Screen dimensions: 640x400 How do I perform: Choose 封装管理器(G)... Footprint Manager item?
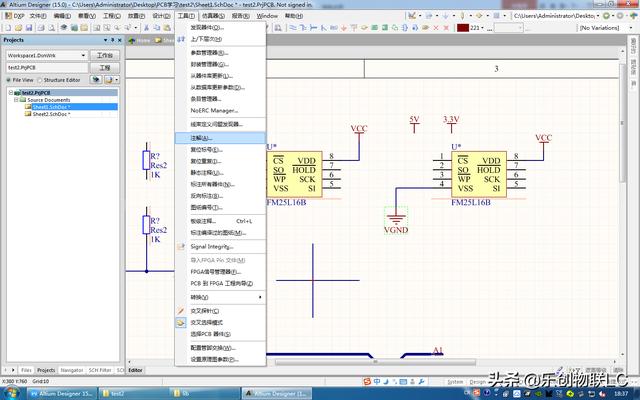point(220,64)
